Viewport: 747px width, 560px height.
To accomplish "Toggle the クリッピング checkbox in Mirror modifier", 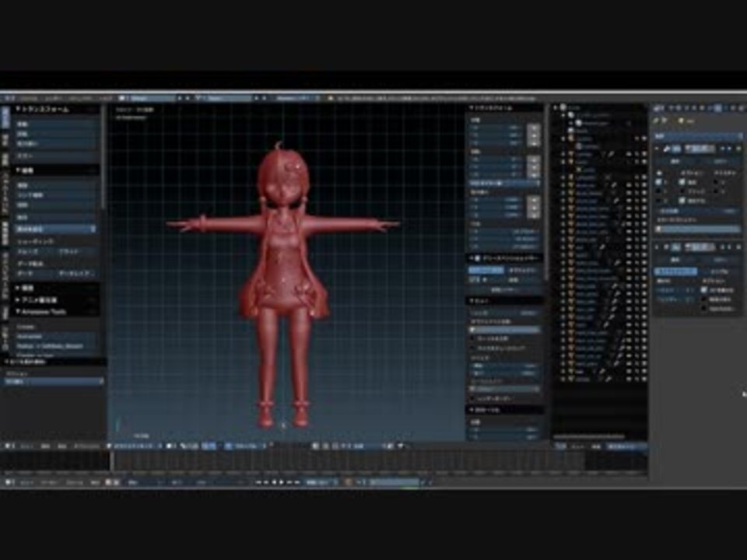I will coord(682,191).
